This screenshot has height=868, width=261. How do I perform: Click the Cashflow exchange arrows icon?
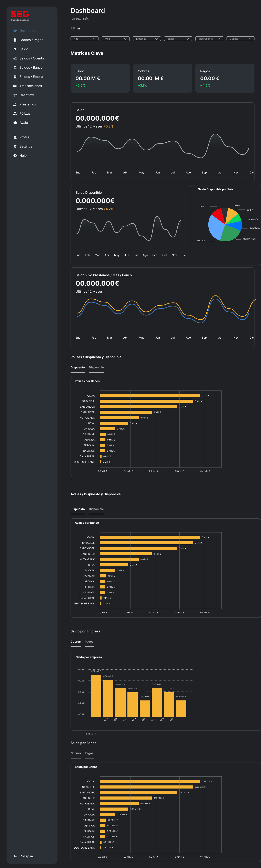tap(15, 95)
